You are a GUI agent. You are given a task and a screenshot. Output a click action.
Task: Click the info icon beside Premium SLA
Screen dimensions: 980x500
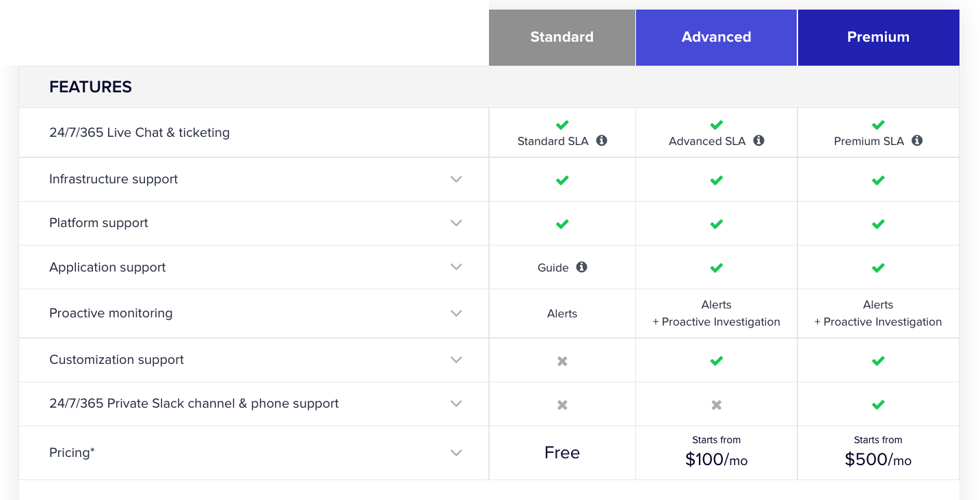coord(917,140)
